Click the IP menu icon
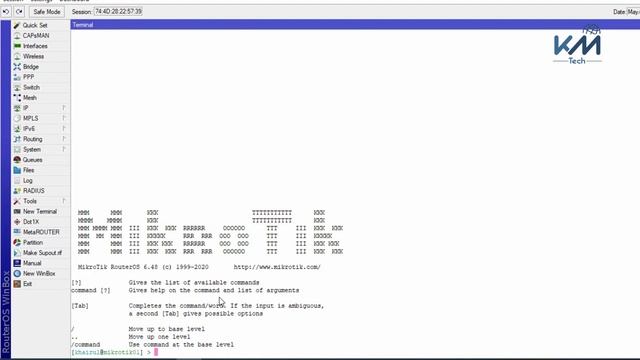 (17, 108)
